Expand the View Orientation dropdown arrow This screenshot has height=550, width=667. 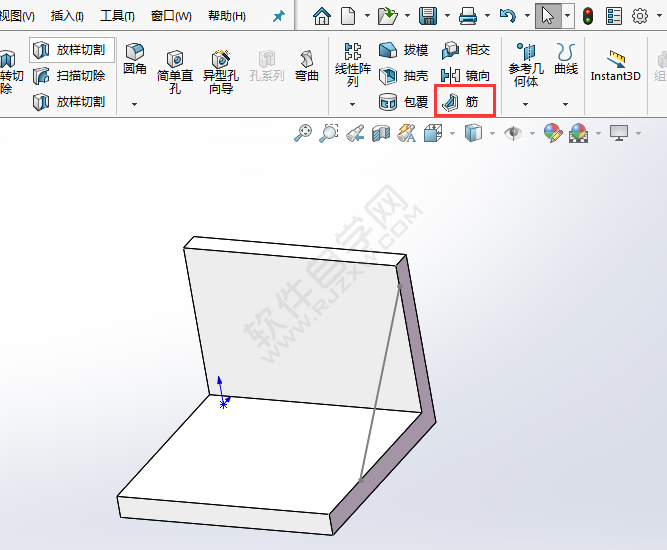452,134
